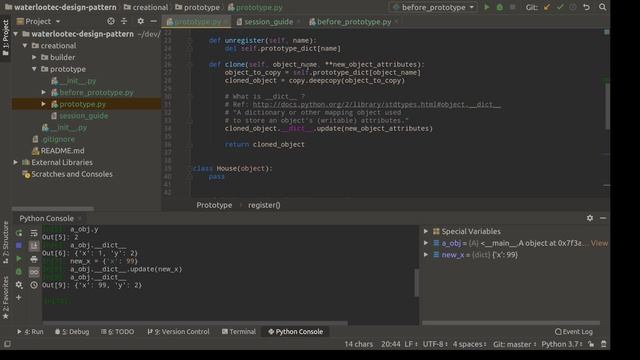Expand the prototype.py file node
This screenshot has height=360, width=640.
click(x=44, y=104)
